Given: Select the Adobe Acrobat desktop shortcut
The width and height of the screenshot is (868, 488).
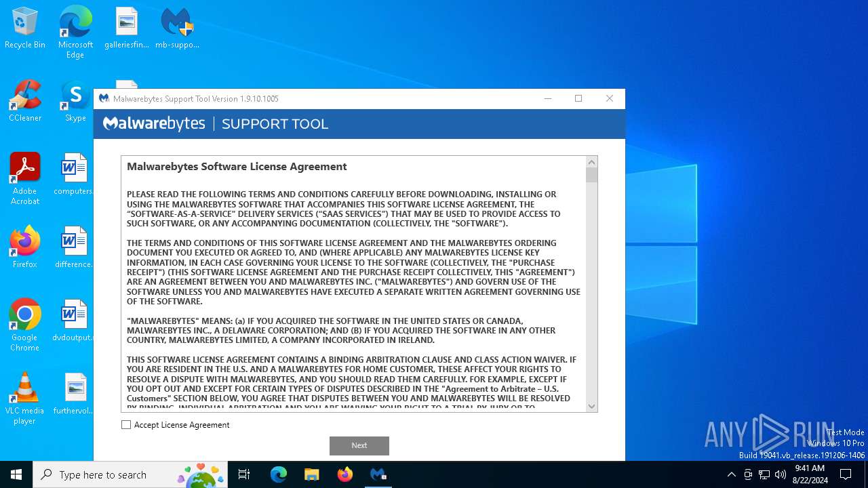Looking at the screenshot, I should pyautogui.click(x=25, y=179).
